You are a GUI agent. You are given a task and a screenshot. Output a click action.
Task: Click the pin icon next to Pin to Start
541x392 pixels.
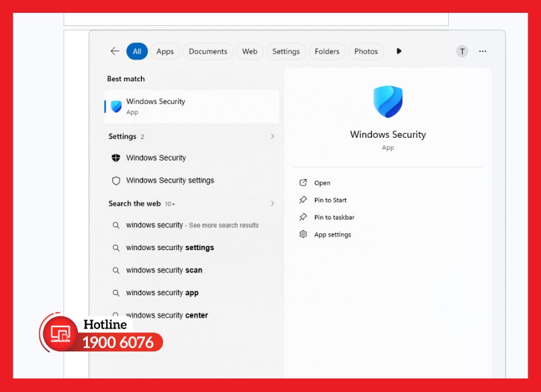(x=303, y=200)
